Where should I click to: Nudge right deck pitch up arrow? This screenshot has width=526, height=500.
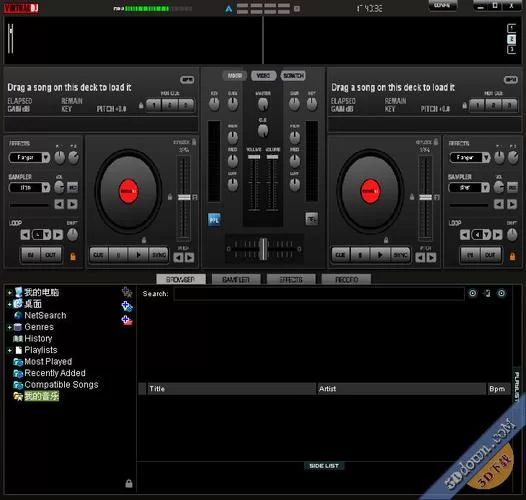tap(432, 258)
